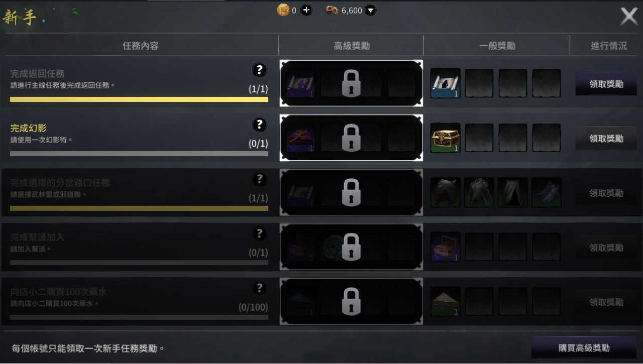Expand the 6,600 currency dropdown arrow
Image resolution: width=643 pixels, height=364 pixels.
click(370, 10)
